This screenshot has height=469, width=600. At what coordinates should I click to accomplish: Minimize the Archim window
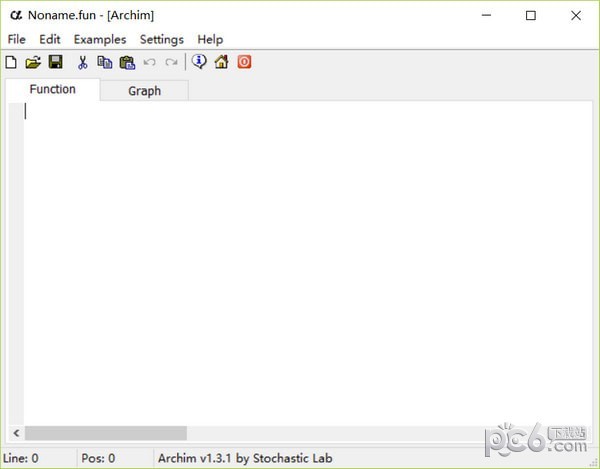[x=486, y=15]
